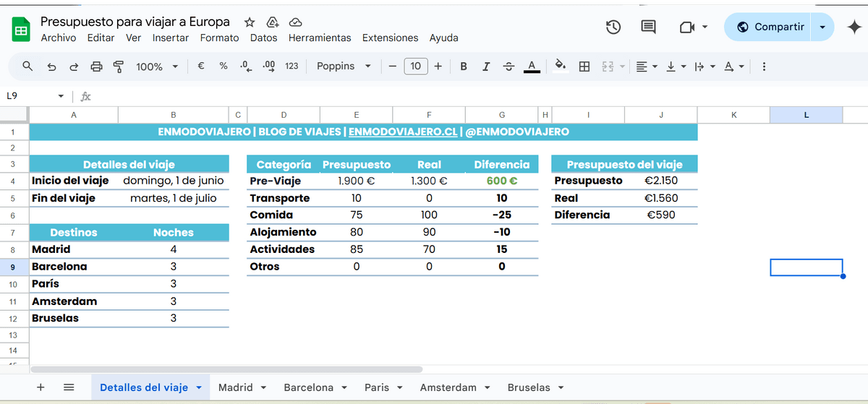Open version history clock icon
Image resolution: width=868 pixels, height=404 pixels.
[x=613, y=27]
